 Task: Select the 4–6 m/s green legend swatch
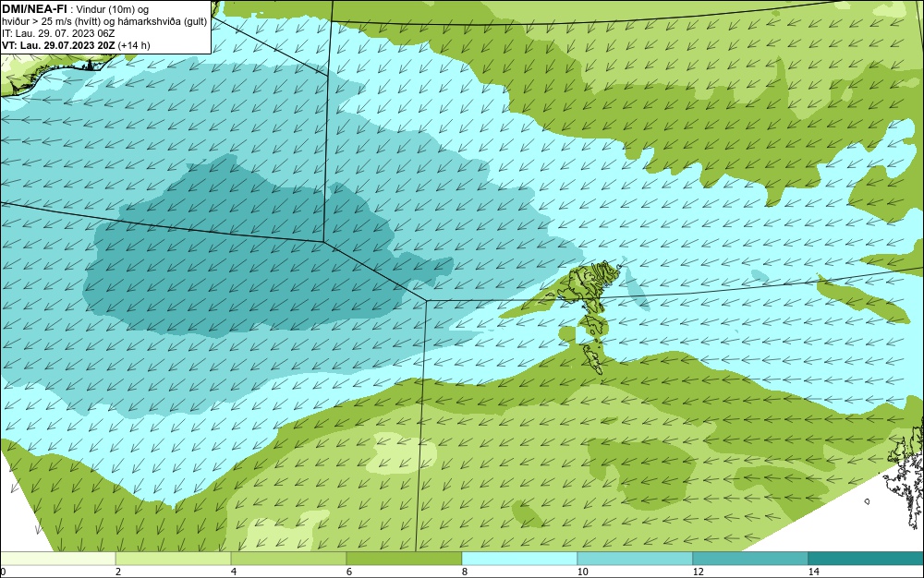[x=288, y=558]
